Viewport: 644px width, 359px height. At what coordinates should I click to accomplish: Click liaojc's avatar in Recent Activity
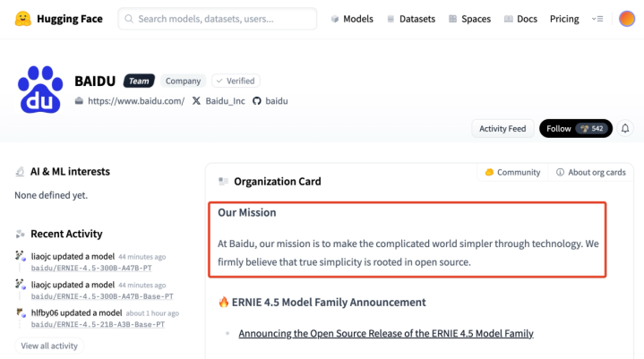pos(21,256)
